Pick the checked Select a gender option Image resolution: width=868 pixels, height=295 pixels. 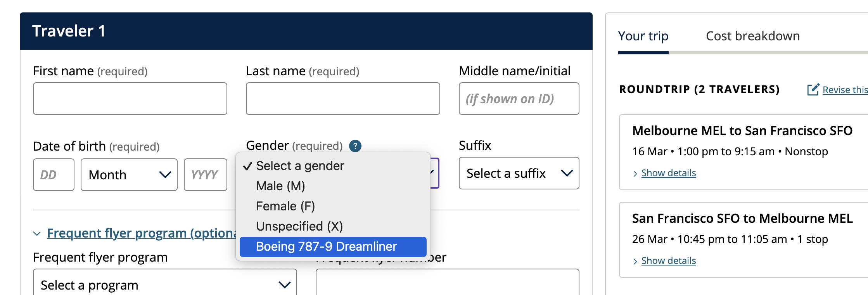pos(300,166)
